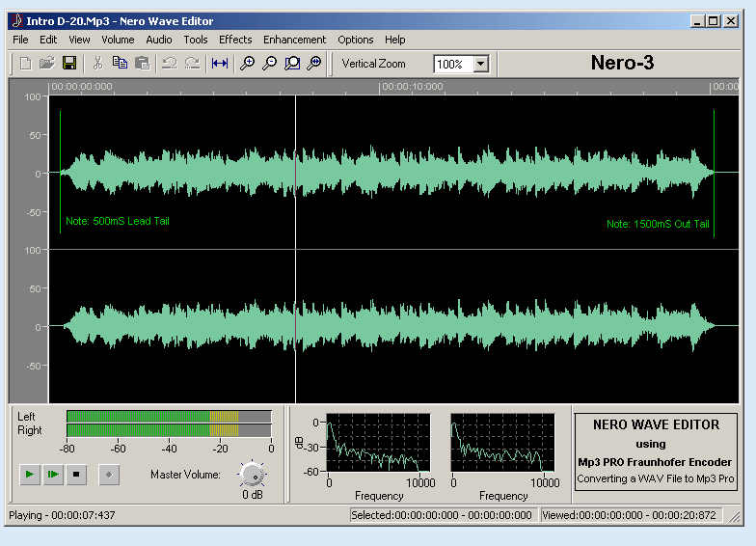Click the 'Master Volume:' label

coord(185,475)
